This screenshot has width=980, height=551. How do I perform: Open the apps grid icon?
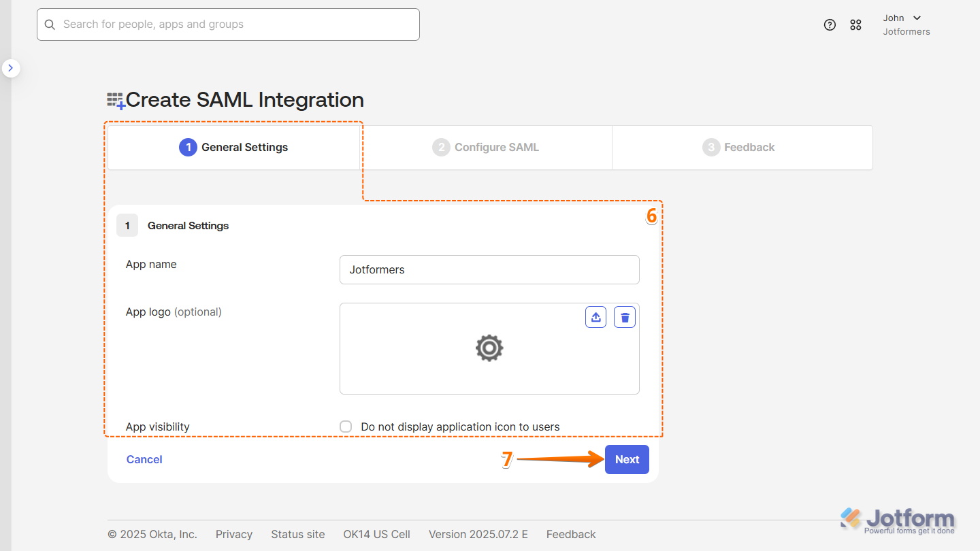pos(855,25)
